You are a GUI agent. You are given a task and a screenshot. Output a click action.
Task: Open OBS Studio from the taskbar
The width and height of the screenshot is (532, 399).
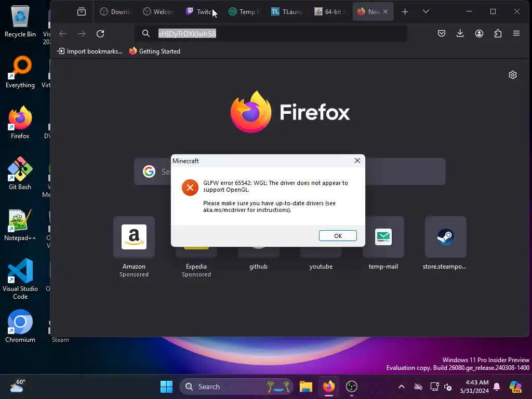352,387
